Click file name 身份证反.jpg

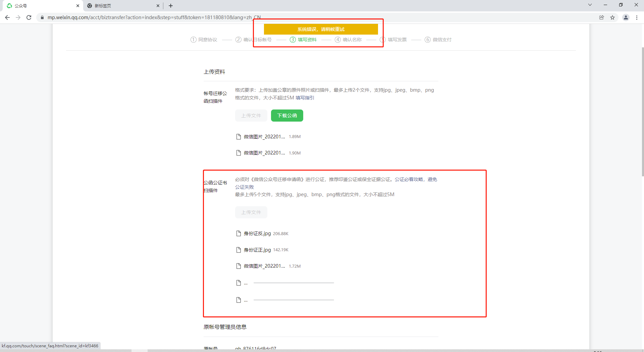coord(257,233)
